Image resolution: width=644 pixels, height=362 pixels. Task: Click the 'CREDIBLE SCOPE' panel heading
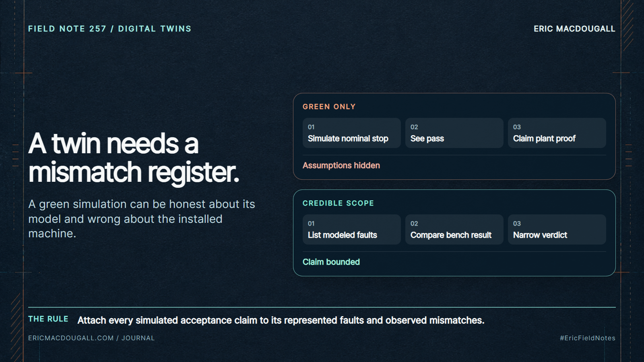coord(338,203)
